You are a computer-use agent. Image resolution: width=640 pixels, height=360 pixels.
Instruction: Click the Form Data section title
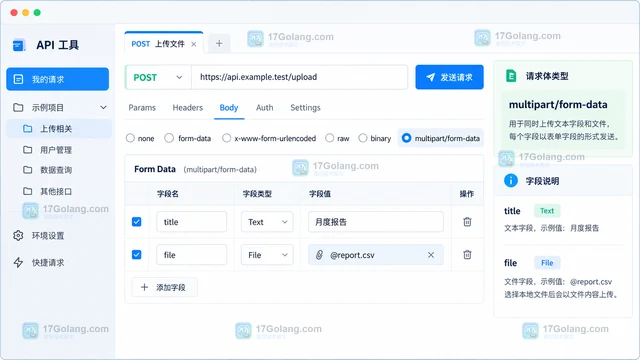(155, 169)
